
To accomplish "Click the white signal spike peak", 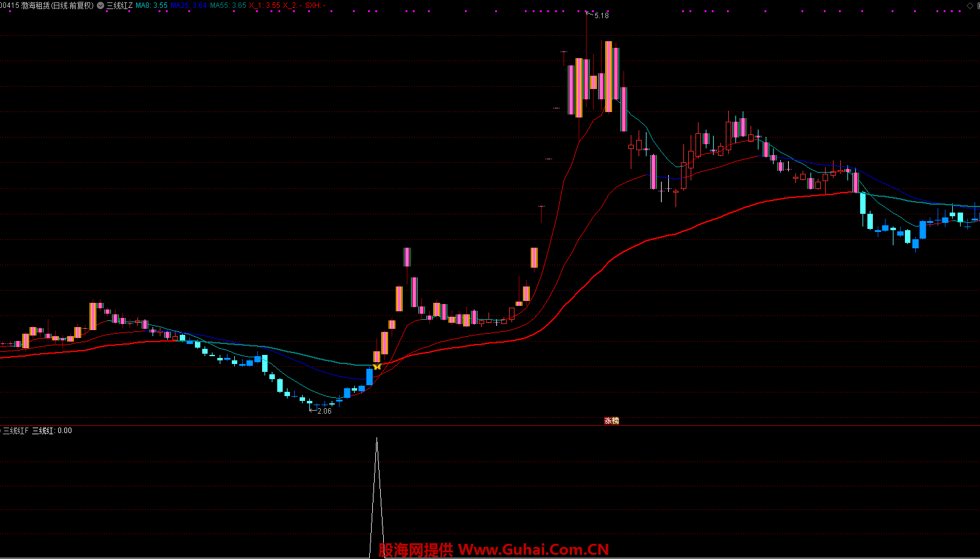I will pyautogui.click(x=377, y=439).
